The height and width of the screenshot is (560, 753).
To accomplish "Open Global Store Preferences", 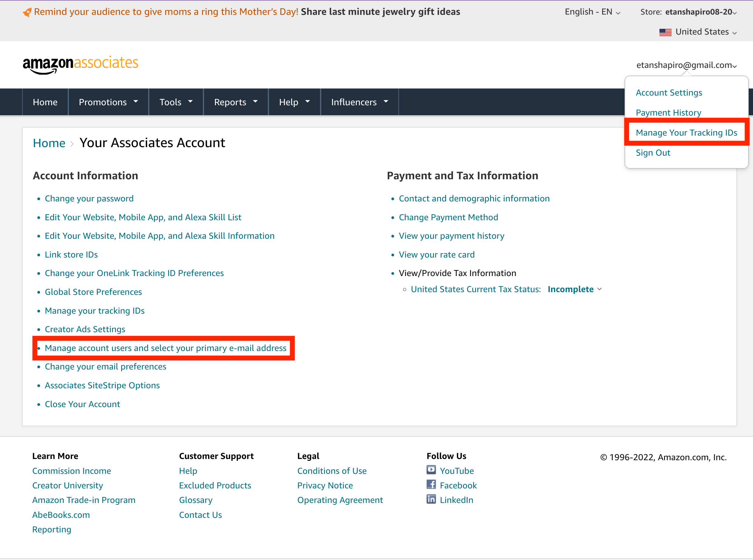I will [x=93, y=292].
